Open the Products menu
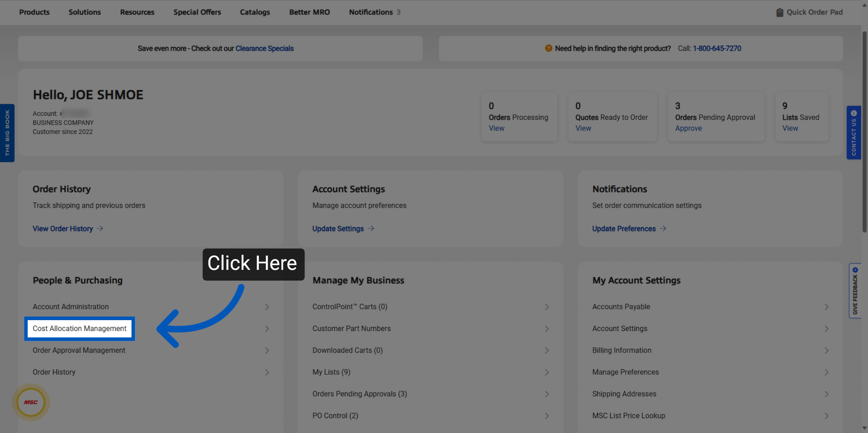Viewport: 868px width, 433px height. (x=34, y=12)
